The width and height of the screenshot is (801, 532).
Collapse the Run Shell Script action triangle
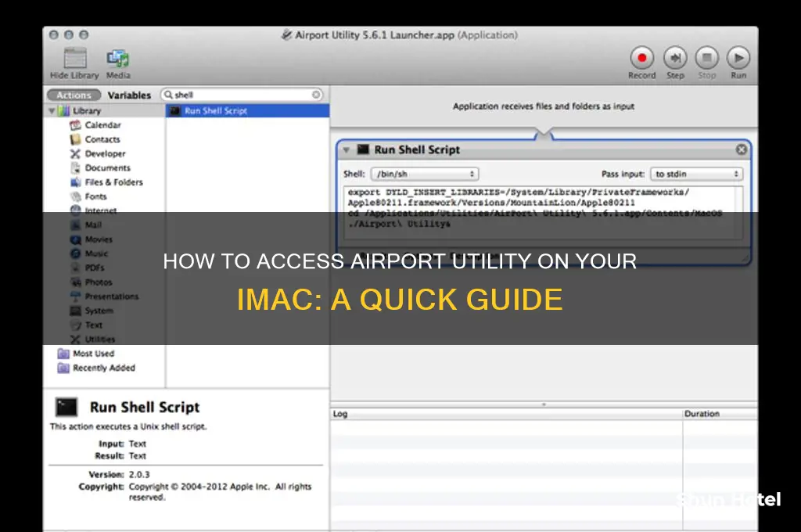pyautogui.click(x=347, y=149)
